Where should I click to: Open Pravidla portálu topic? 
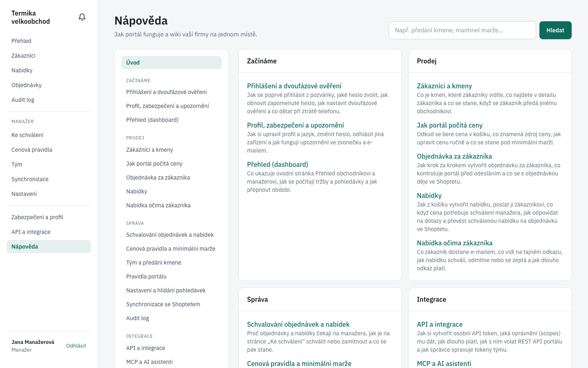coord(171,276)
